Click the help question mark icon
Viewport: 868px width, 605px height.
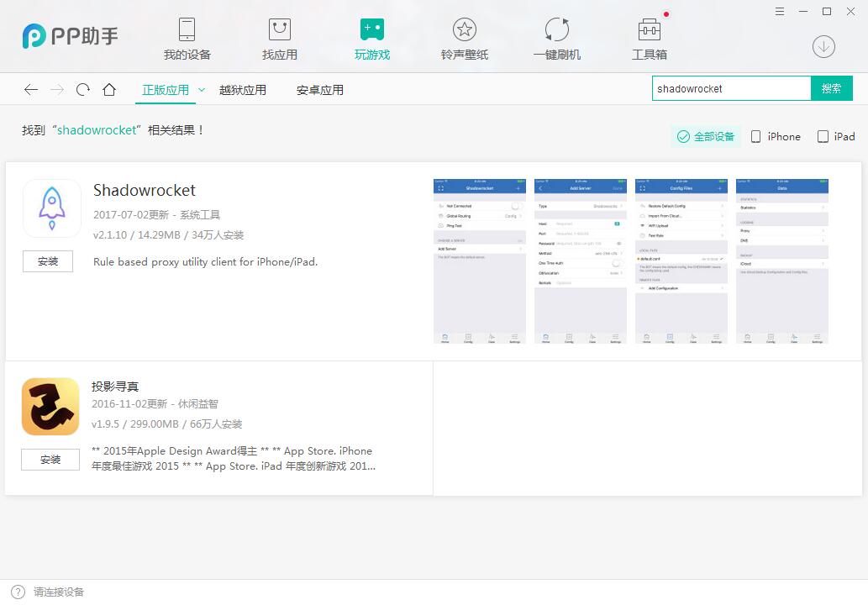click(x=18, y=592)
